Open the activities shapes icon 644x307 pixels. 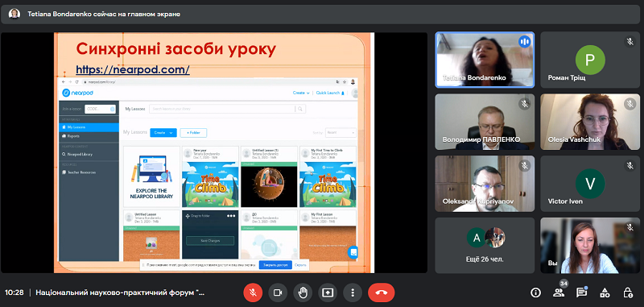605,292
